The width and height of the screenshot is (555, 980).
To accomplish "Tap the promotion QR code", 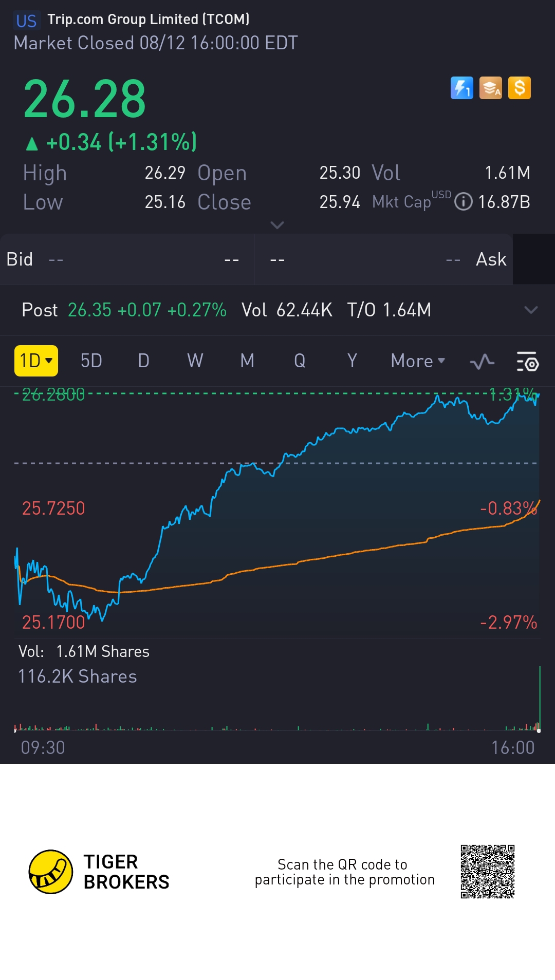I will (x=488, y=872).
